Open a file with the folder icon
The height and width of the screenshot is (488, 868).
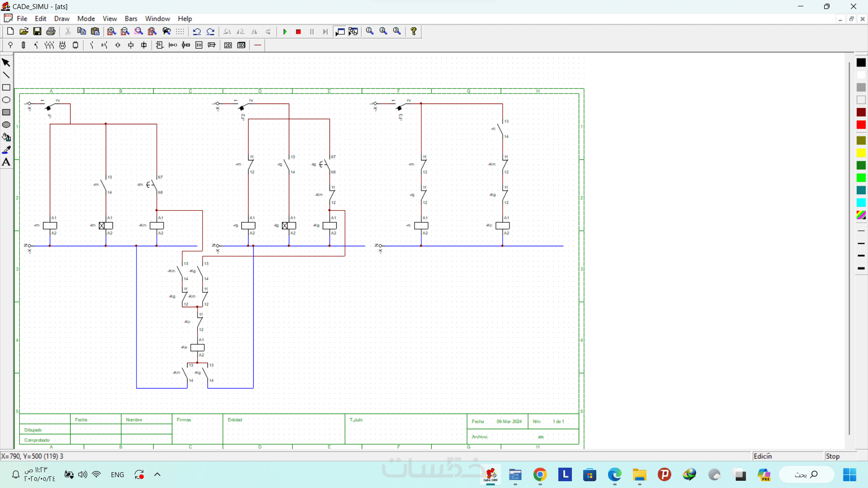[24, 31]
